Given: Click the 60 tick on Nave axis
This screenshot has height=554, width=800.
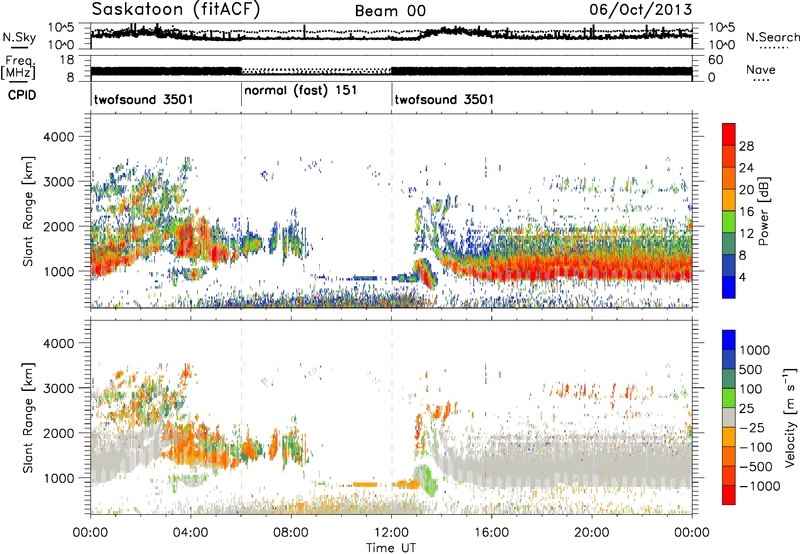Looking at the screenshot, I should click(715, 60).
